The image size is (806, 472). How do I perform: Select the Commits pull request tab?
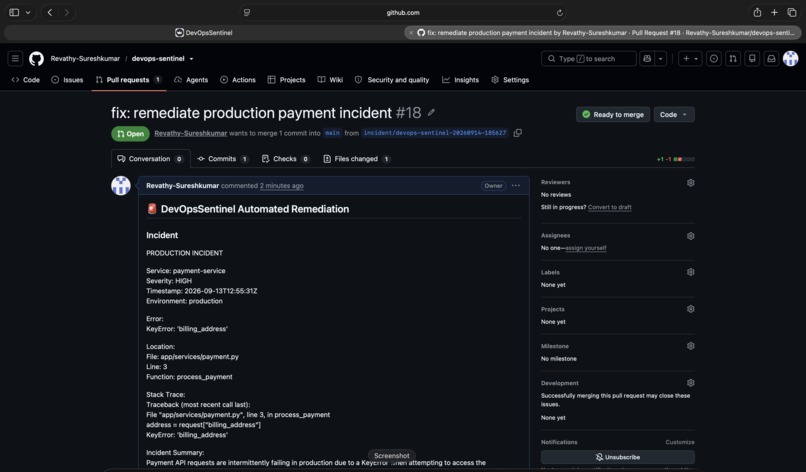223,159
